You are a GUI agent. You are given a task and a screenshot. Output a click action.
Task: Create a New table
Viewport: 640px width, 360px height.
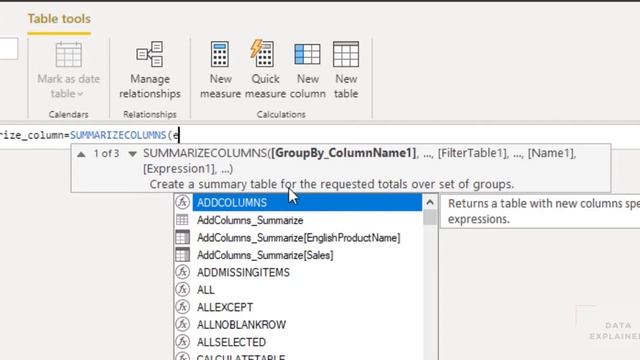click(x=346, y=70)
